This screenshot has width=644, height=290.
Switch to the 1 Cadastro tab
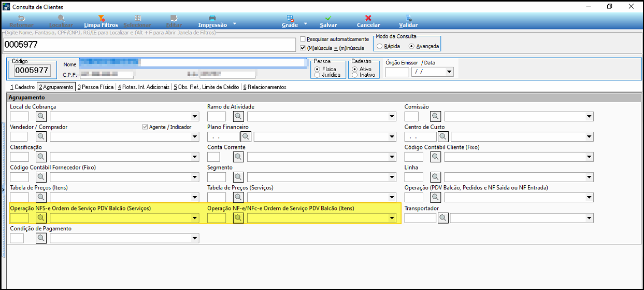click(x=22, y=87)
